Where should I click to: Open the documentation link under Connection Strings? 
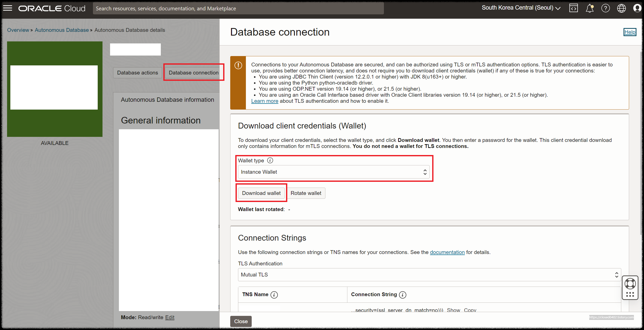point(447,252)
